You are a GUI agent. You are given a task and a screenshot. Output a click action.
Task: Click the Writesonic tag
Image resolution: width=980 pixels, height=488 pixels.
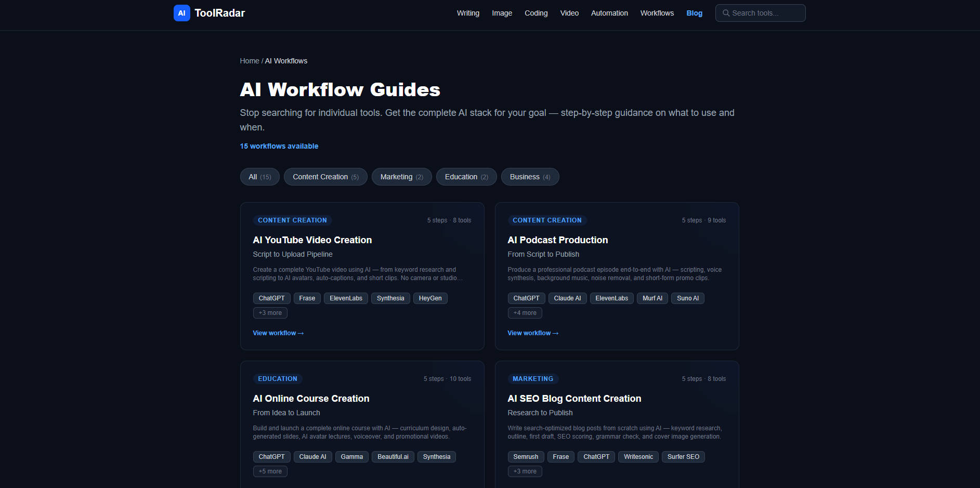coord(638,457)
